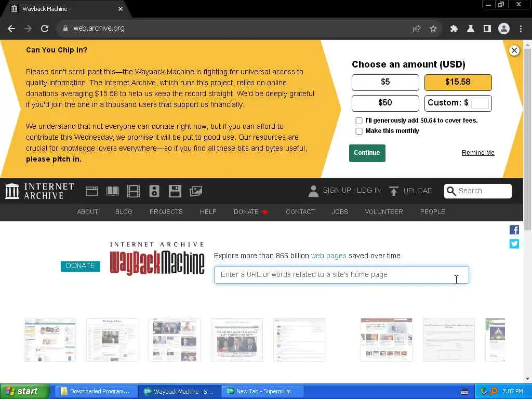The image size is (532, 399).
Task: Share on Twitter icon
Action: (514, 244)
